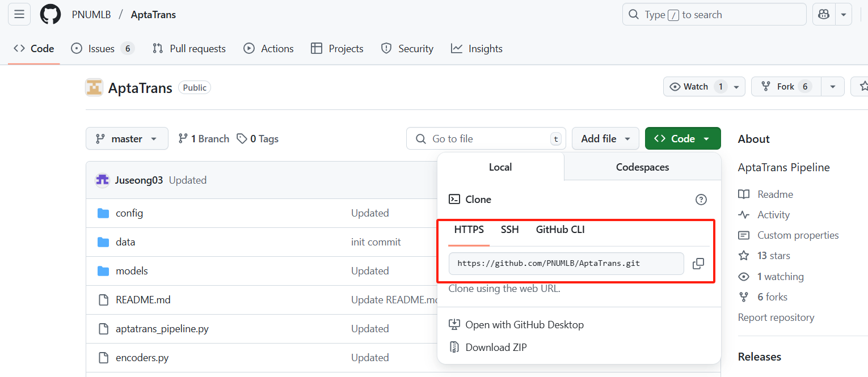The width and height of the screenshot is (868, 377).
Task: Expand the master branch dropdown
Action: [127, 139]
